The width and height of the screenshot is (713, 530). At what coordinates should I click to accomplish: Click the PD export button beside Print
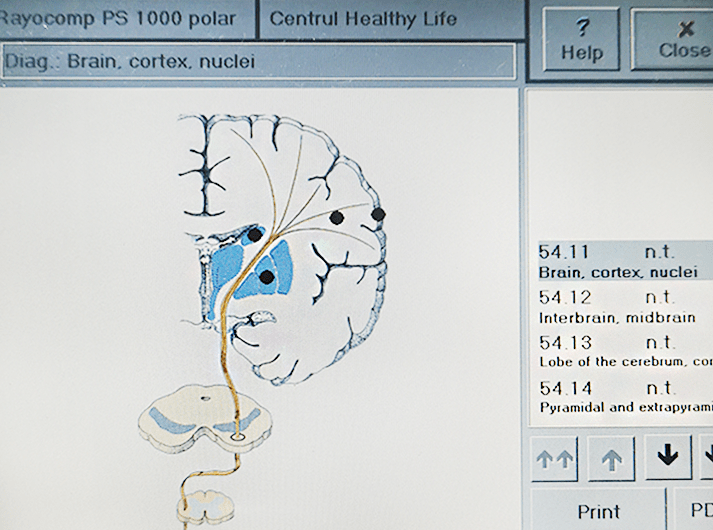694,511
